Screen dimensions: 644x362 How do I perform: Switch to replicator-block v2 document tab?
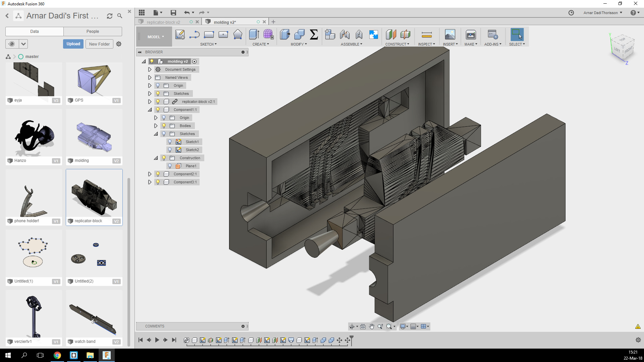(163, 22)
